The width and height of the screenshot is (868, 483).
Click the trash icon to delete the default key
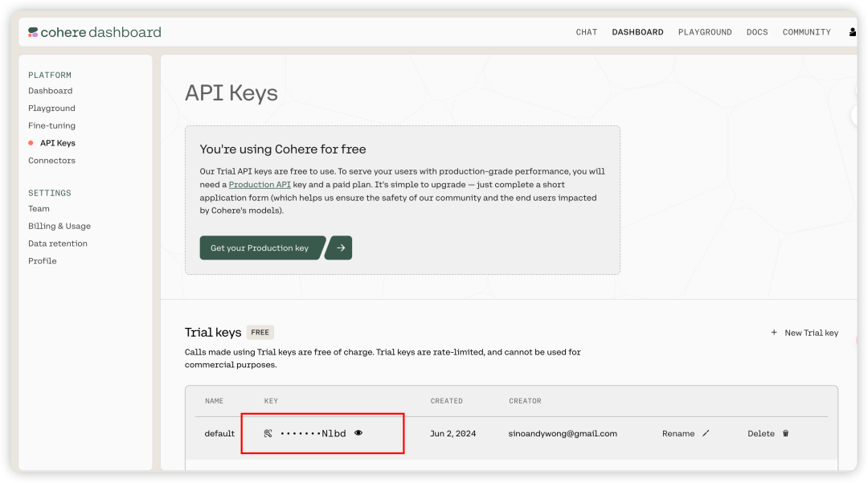pos(785,433)
